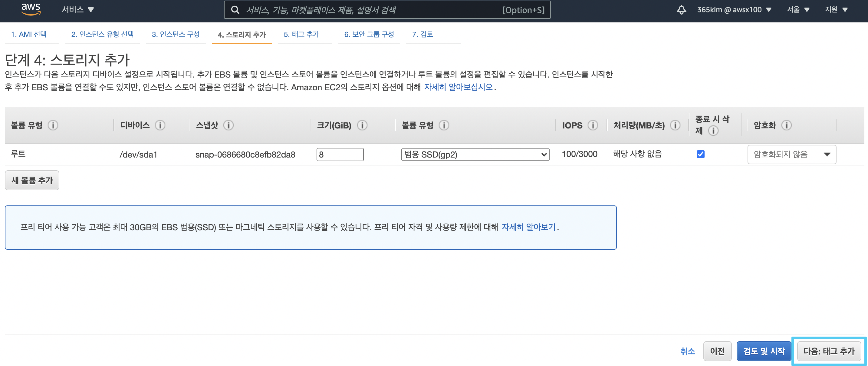Click info icon next to 처리량(MB/초) header
The image size is (868, 366).
pos(675,125)
